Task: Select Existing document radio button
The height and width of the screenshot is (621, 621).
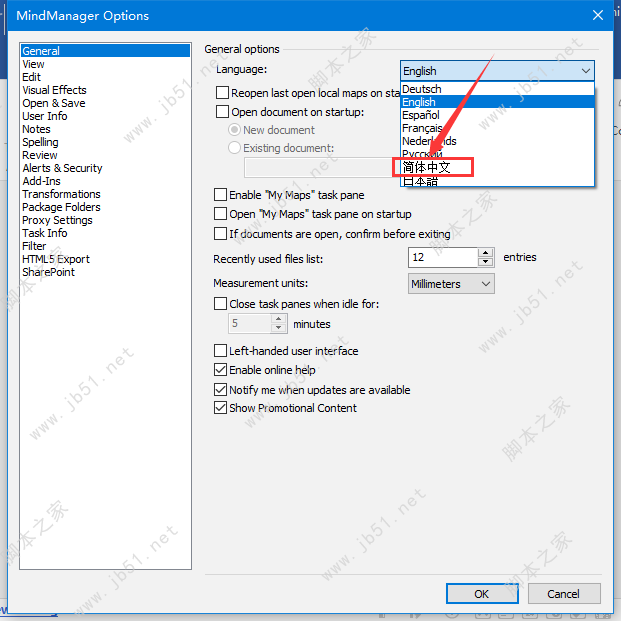Action: pyautogui.click(x=234, y=148)
